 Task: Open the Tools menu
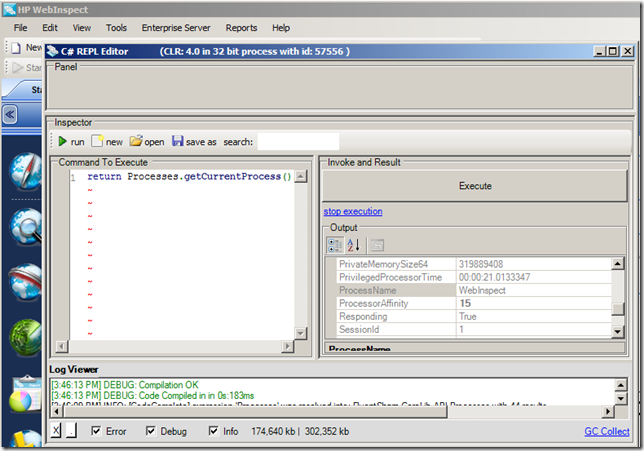pos(116,28)
